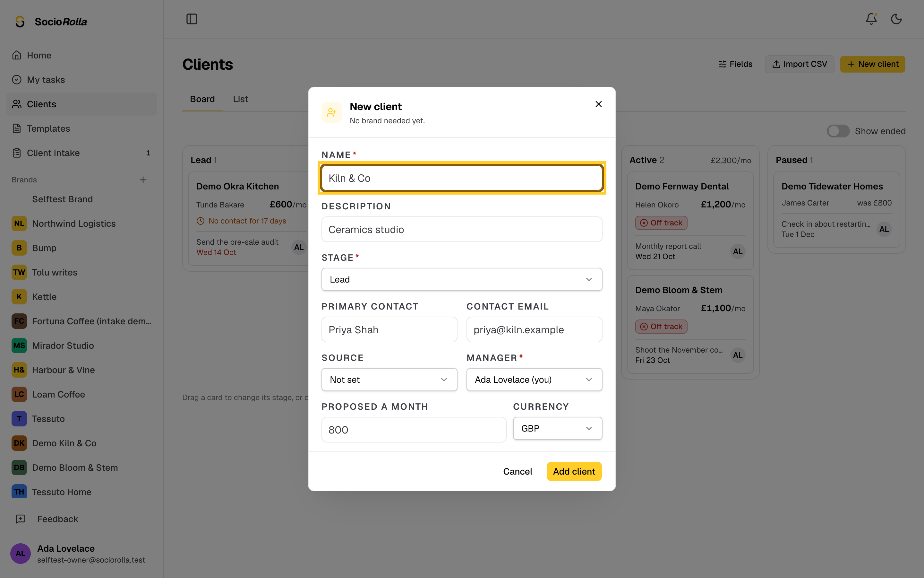Click the Tolu writes TW avatar
The image size is (924, 578).
point(19,272)
